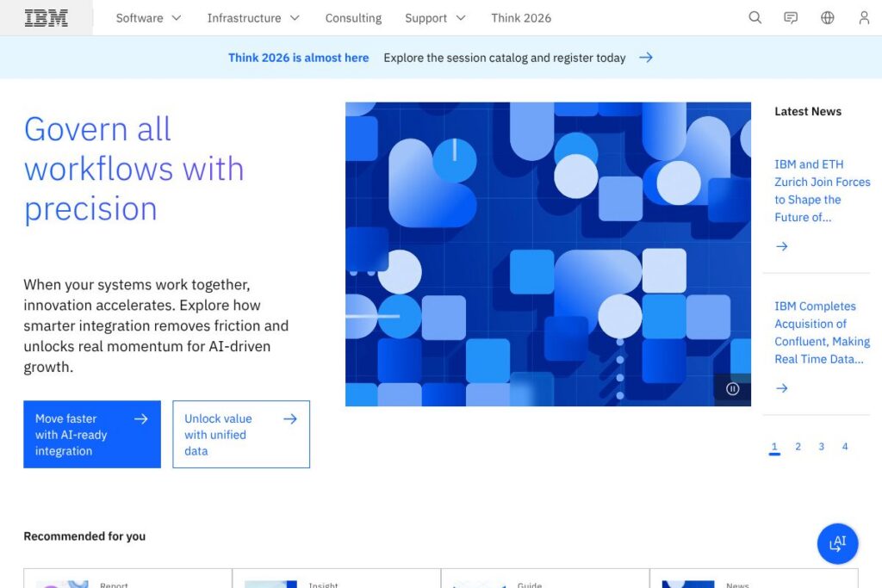Open the Consulting menu item
Image resolution: width=882 pixels, height=588 pixels.
353,18
